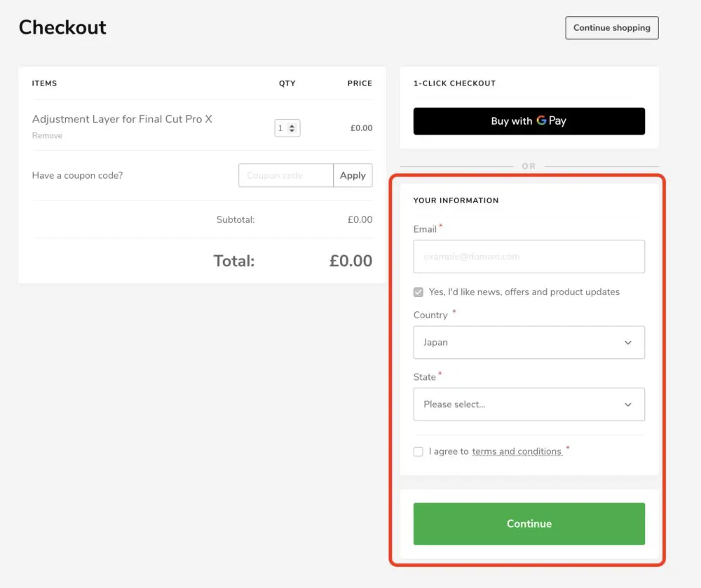Click the quantity spinner arrows icon
The height and width of the screenshot is (588, 701).
coord(292,128)
